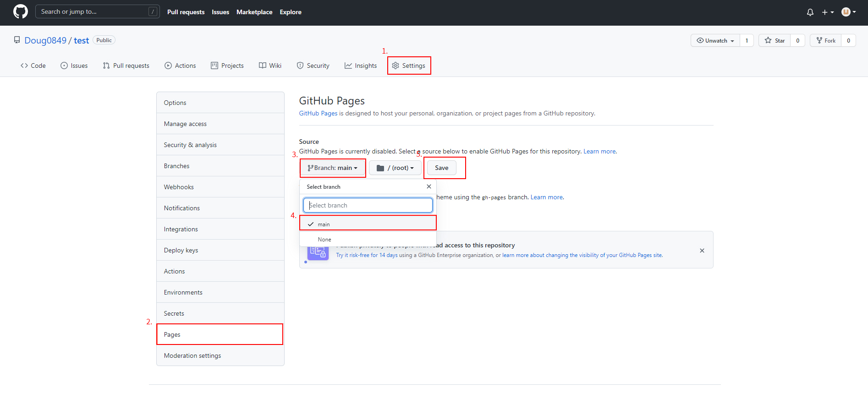Switch to the Settings tab
The image size is (868, 399).
[x=409, y=66]
